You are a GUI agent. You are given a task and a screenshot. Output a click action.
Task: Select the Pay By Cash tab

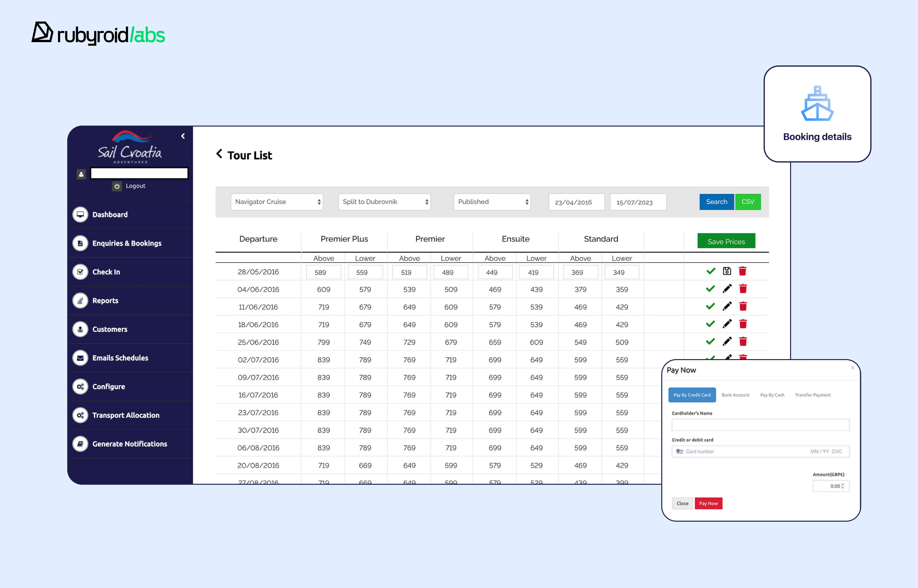coord(772,395)
